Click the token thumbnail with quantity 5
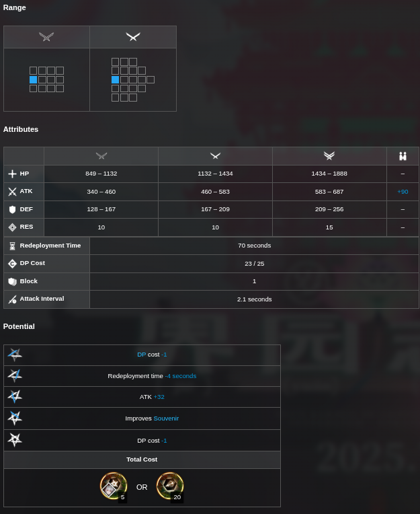The height and width of the screenshot is (514, 420). (113, 486)
